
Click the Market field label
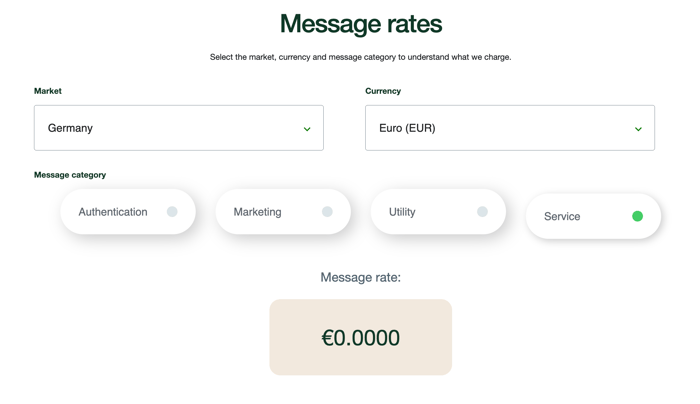(x=48, y=91)
